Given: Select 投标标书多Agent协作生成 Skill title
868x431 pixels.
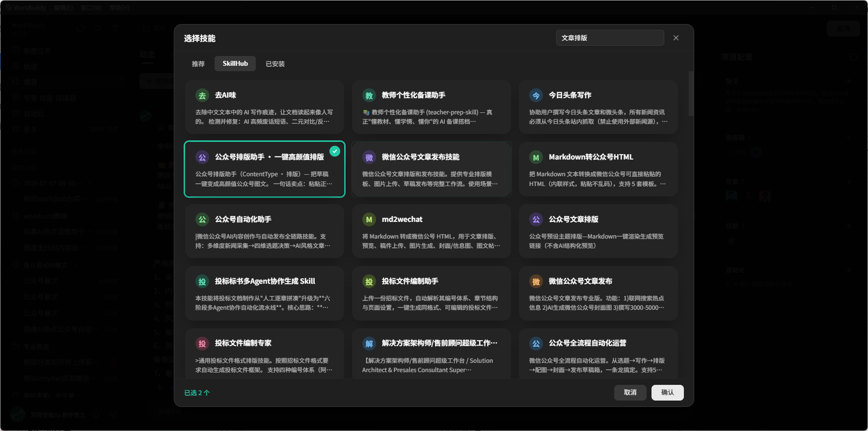Looking at the screenshot, I should (265, 281).
